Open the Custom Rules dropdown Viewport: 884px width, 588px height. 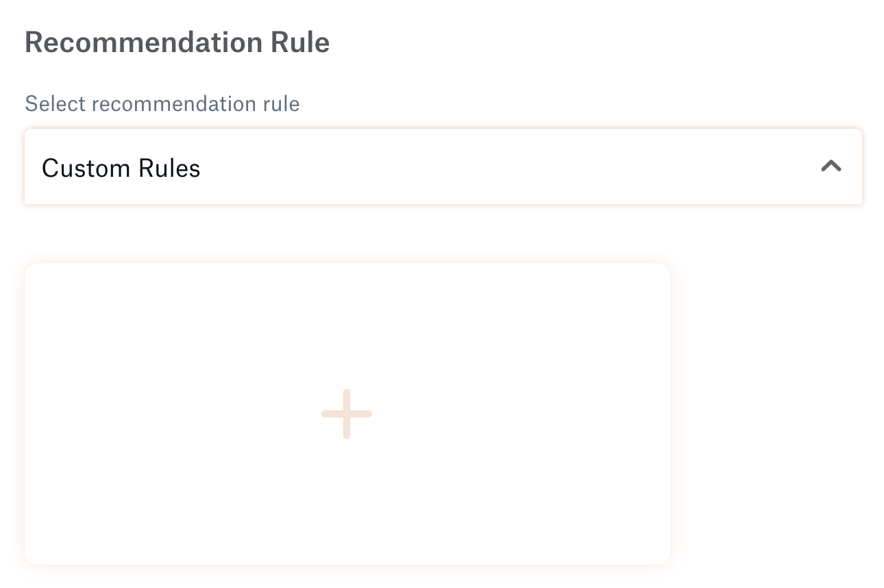tap(443, 167)
